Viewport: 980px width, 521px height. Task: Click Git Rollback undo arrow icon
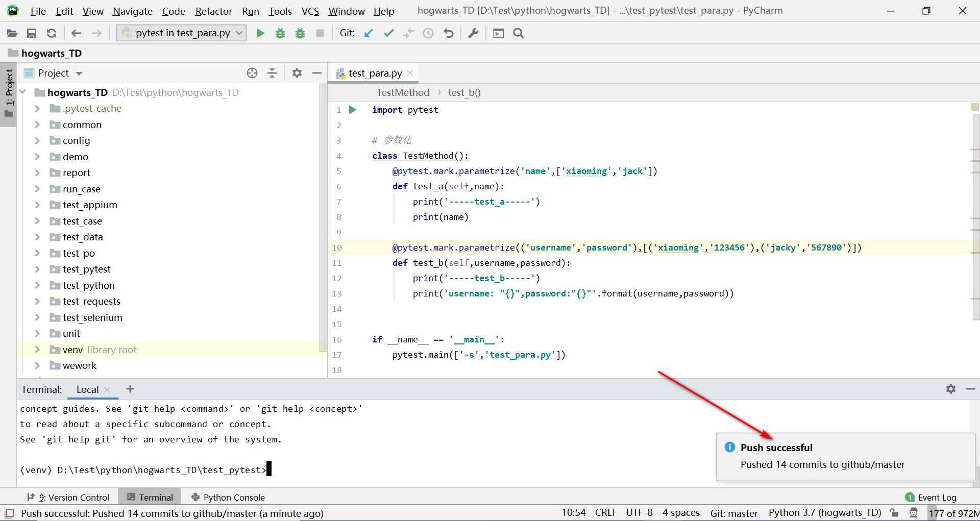(x=449, y=33)
